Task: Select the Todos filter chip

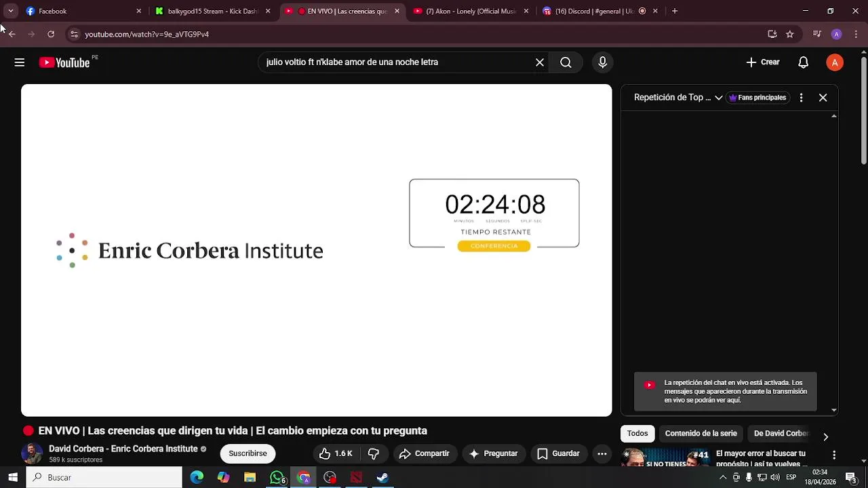Action: click(x=637, y=434)
